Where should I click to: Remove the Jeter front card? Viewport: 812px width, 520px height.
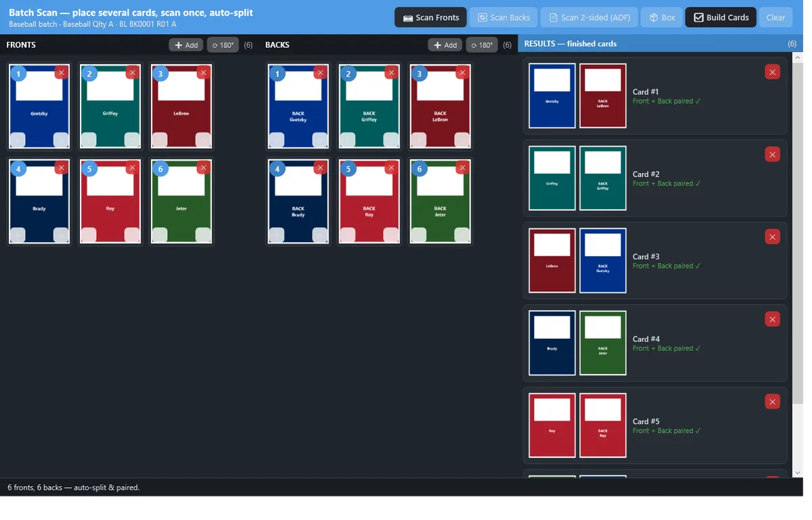click(205, 168)
